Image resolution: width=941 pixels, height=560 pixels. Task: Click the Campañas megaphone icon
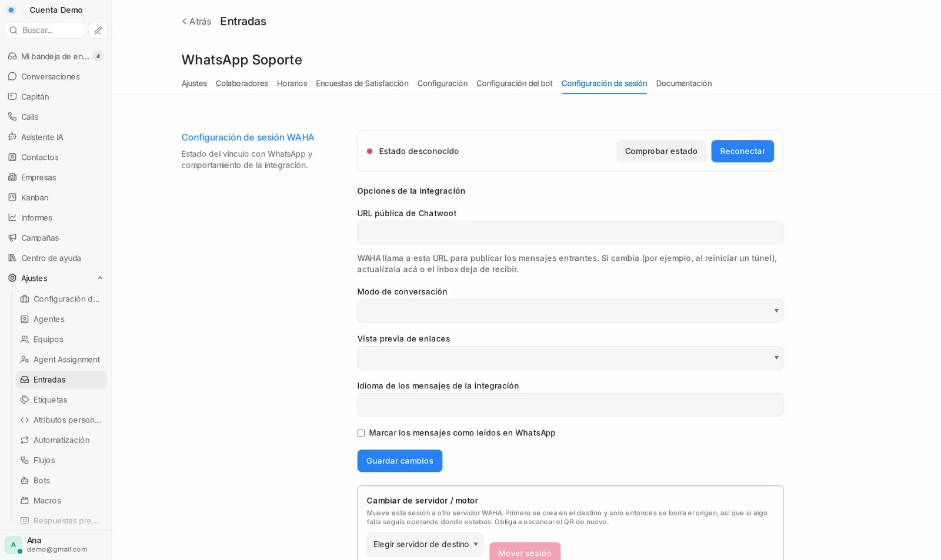click(12, 238)
